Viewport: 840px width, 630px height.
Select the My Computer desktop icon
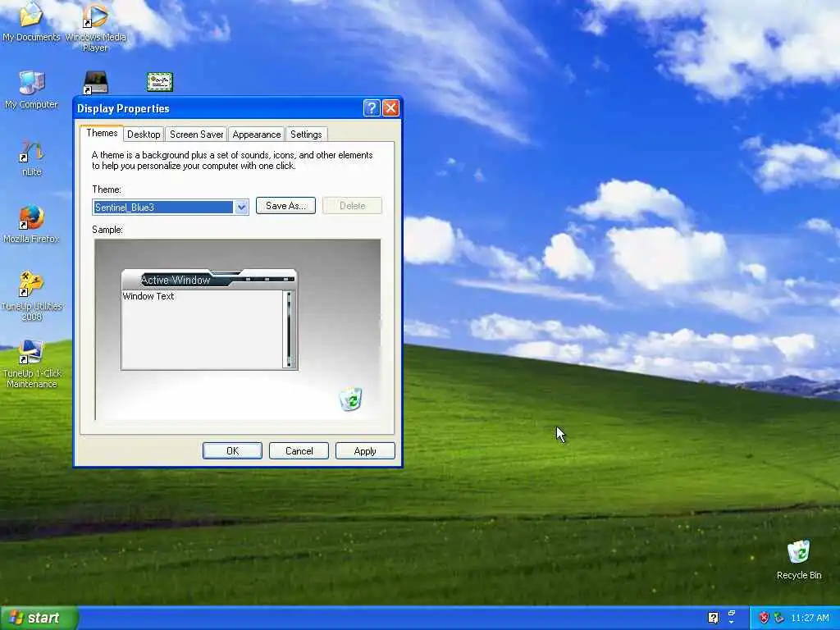pos(31,89)
